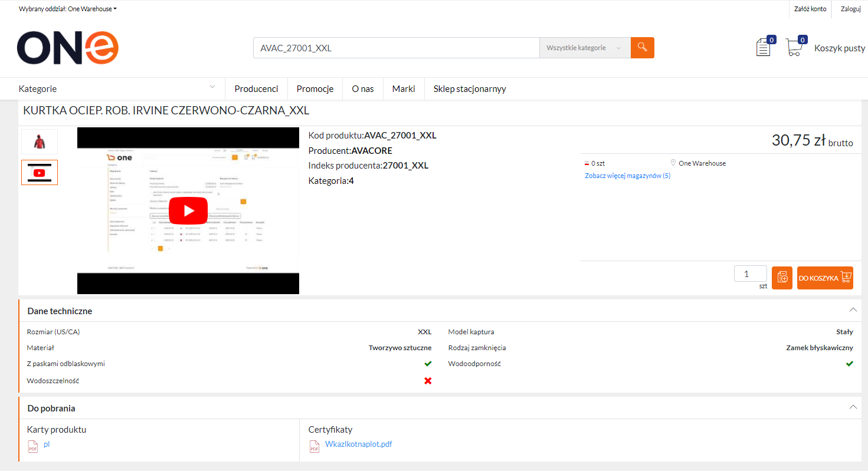Open the wishlist document icon in header
Viewport: 868px width, 471px height.
pos(764,47)
